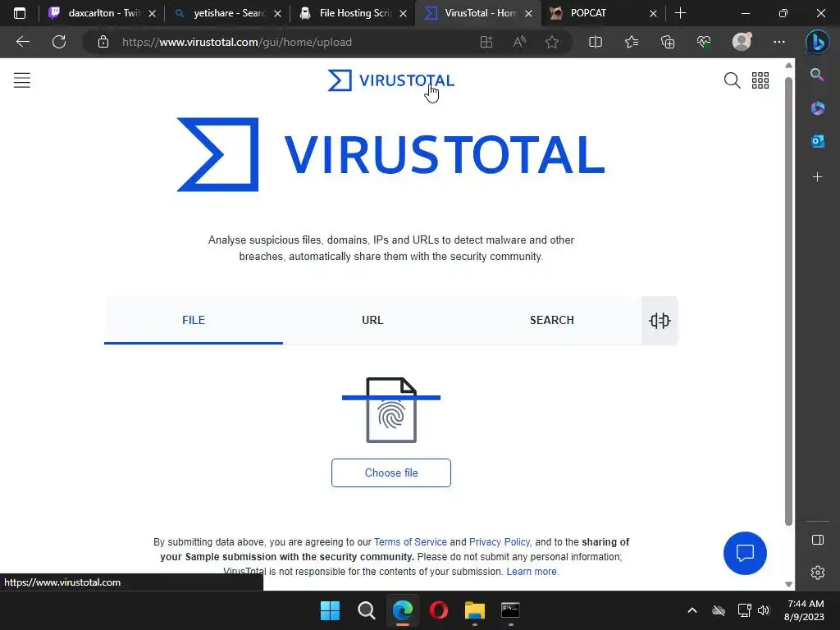Go back with the browser back arrow
Screen dimensions: 840x630
[x=22, y=42]
